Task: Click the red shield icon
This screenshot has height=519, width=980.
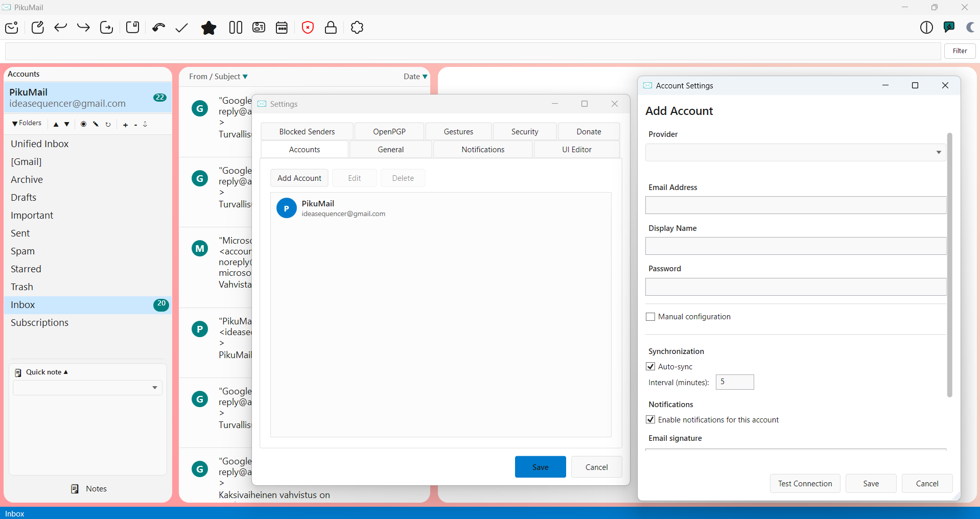Action: [x=308, y=28]
